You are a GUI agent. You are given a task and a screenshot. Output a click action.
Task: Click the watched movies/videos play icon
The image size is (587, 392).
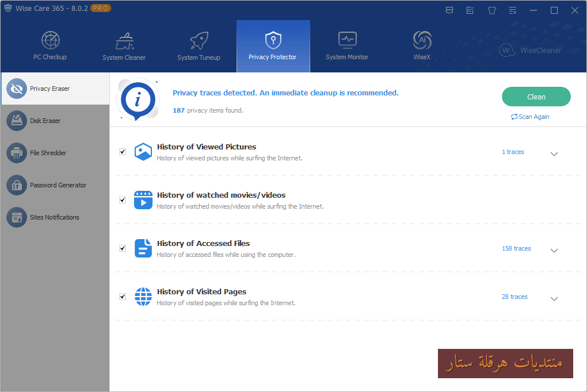click(143, 200)
